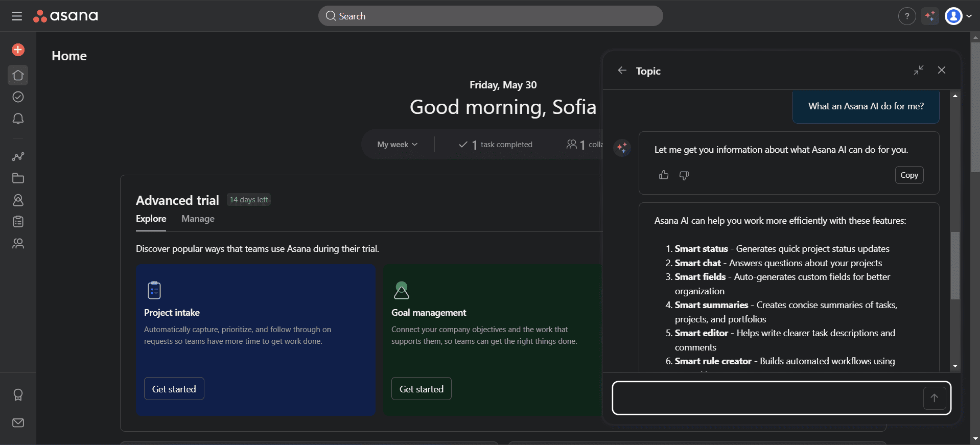The height and width of the screenshot is (445, 980).
Task: Click chat scrollbar down arrow
Action: [x=955, y=366]
